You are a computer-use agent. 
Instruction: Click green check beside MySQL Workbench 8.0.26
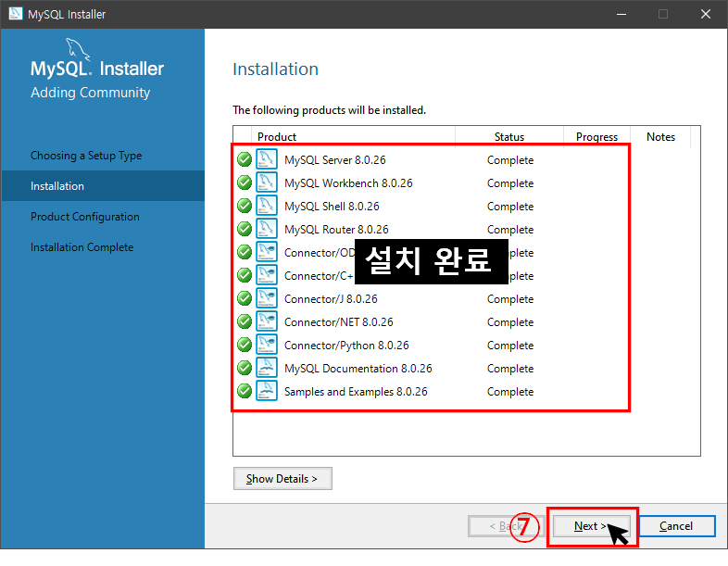(245, 182)
